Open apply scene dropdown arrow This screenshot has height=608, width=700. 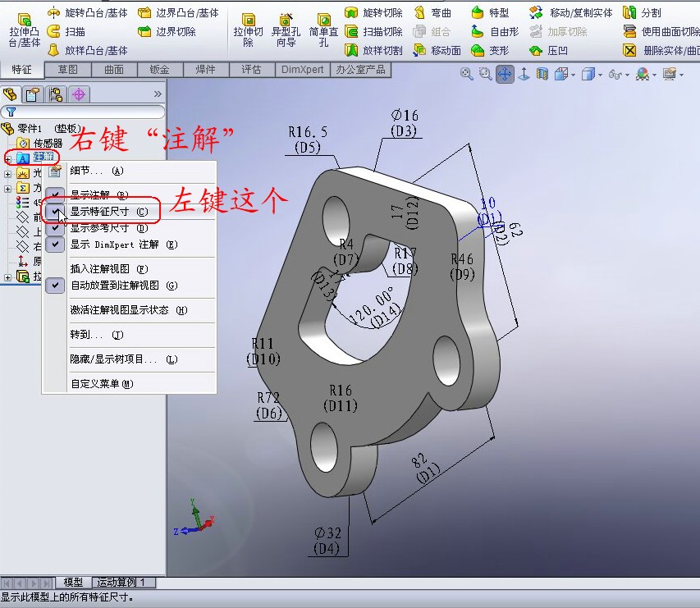click(654, 75)
